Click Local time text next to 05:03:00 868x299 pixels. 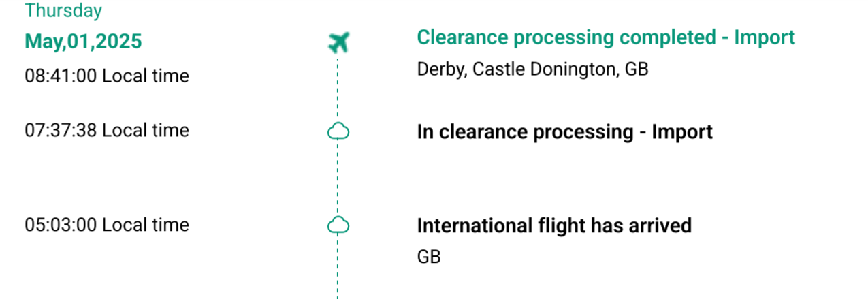point(146,225)
